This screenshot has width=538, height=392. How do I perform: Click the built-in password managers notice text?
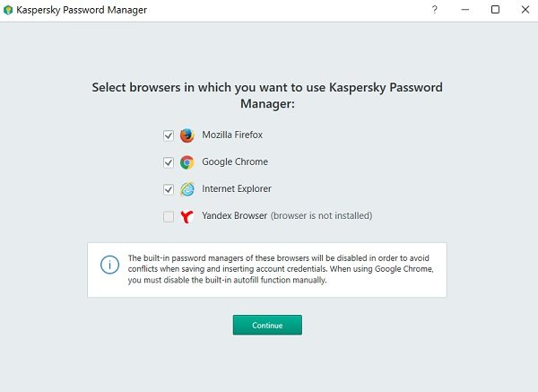[282, 268]
